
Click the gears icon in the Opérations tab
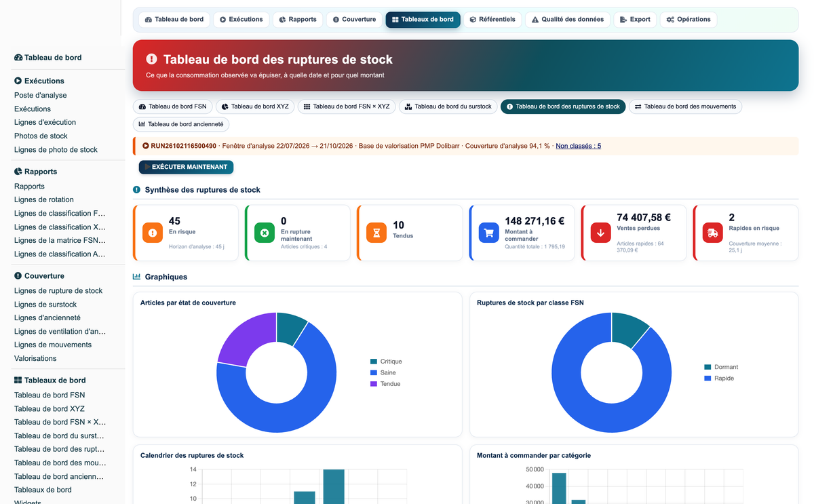point(670,20)
